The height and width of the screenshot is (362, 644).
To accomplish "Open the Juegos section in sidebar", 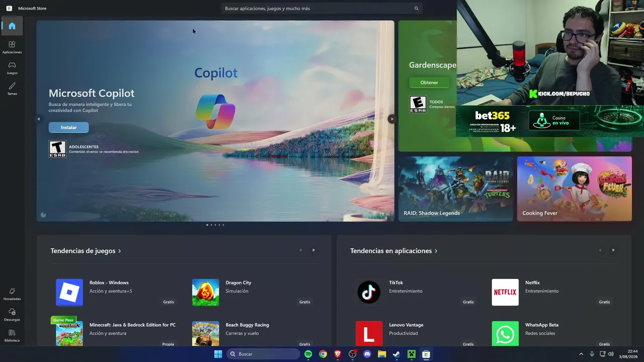I will click(12, 68).
